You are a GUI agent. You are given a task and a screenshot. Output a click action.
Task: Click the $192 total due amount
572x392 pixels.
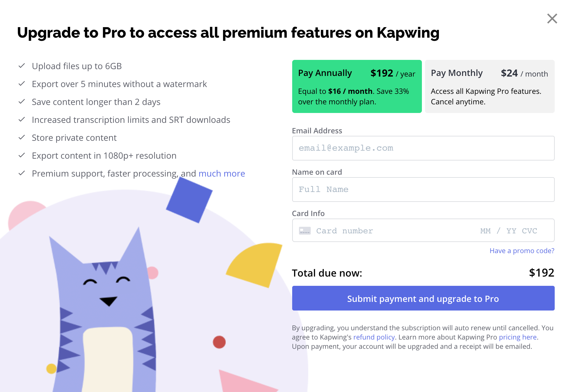[541, 273]
